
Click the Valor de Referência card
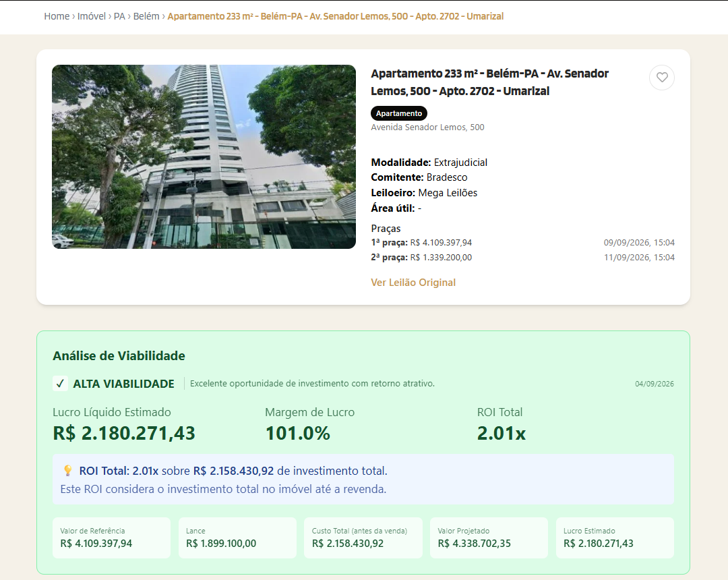click(x=111, y=538)
